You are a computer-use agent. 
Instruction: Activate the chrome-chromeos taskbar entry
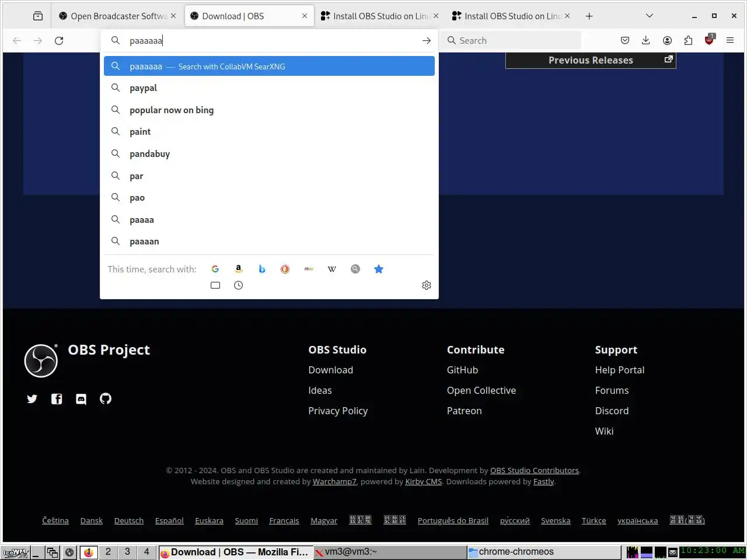click(544, 552)
